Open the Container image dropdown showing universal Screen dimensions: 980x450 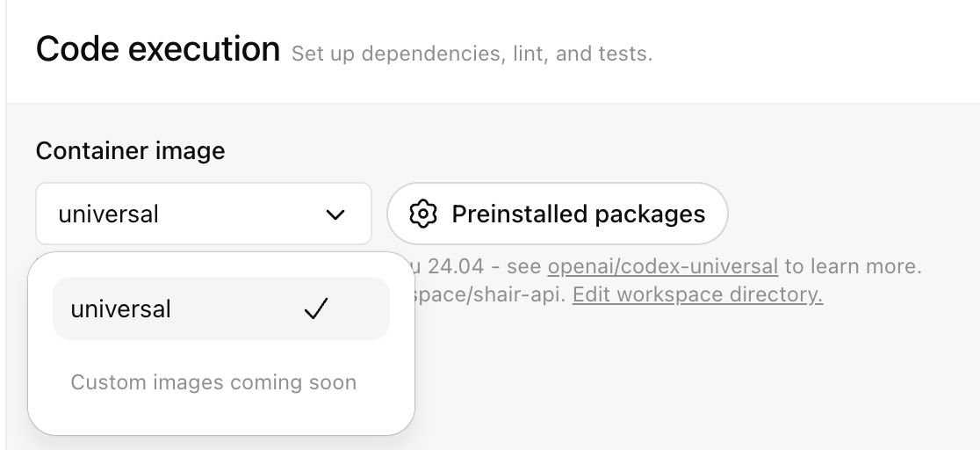click(203, 214)
